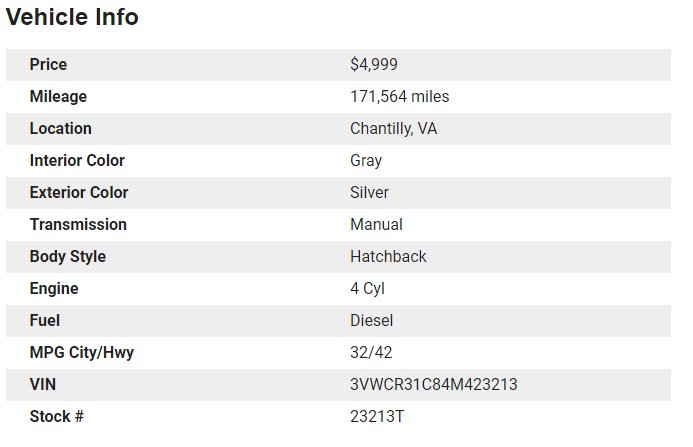This screenshot has height=447, width=693.
Task: Click the Transmission label
Action: pyautogui.click(x=78, y=225)
